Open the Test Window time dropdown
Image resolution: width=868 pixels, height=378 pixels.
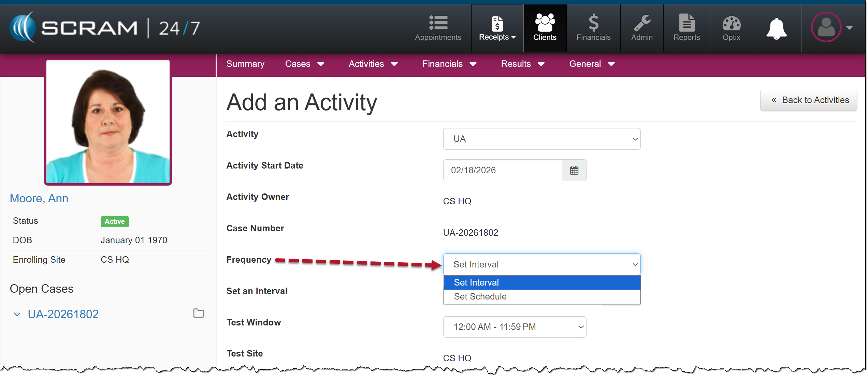514,327
